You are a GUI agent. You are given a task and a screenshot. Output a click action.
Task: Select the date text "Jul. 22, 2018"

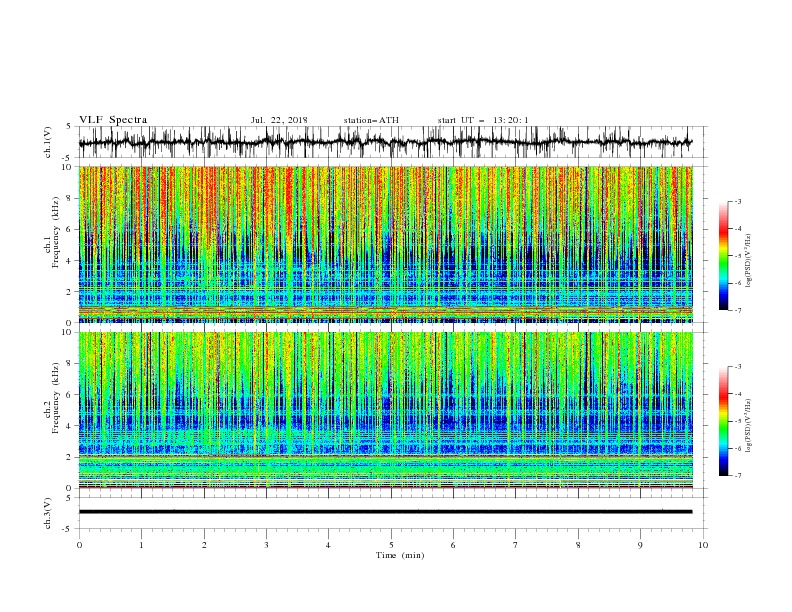(279, 120)
